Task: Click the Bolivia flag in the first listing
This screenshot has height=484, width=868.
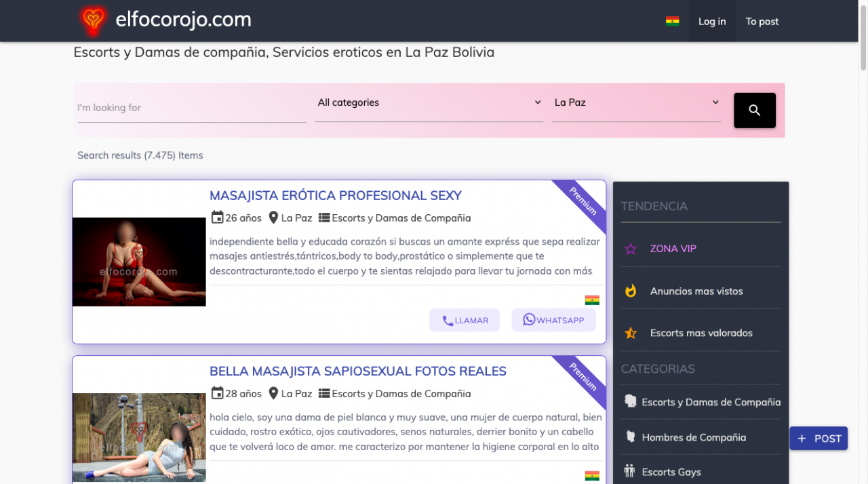Action: (x=592, y=300)
